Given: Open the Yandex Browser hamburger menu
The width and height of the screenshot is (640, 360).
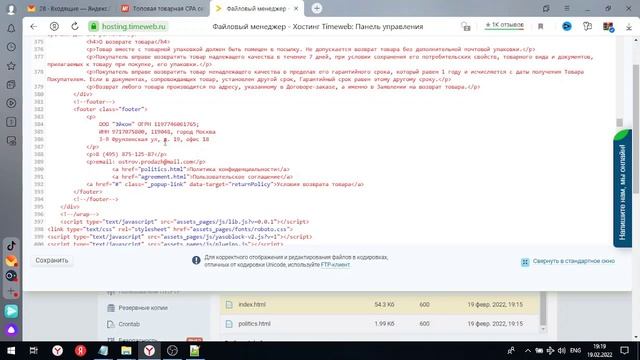Looking at the screenshot, I should [567, 8].
